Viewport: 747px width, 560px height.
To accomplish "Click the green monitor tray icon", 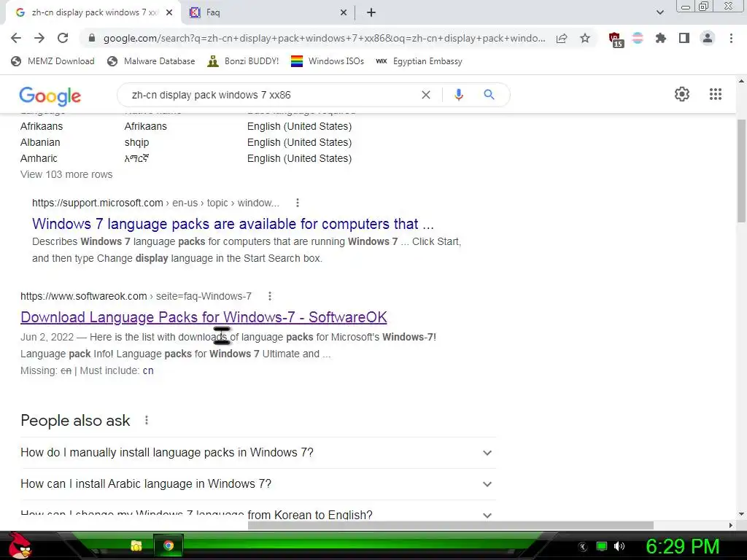I will [x=602, y=546].
